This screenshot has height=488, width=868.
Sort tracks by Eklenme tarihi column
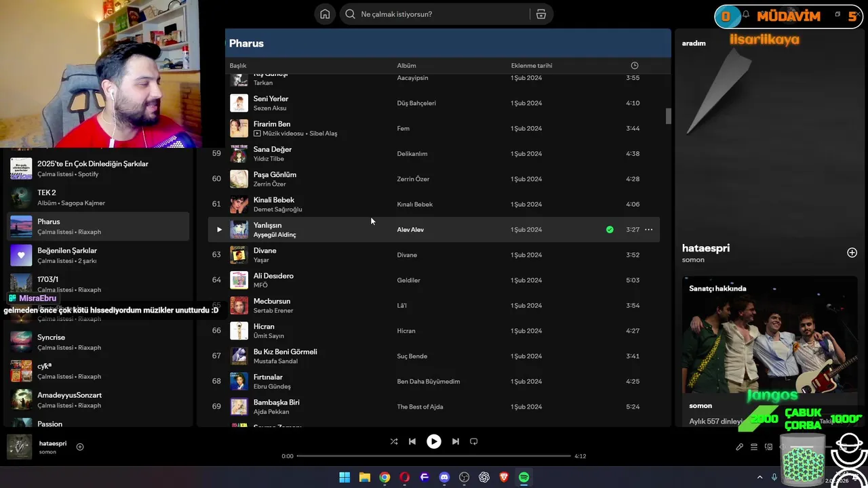pyautogui.click(x=532, y=66)
